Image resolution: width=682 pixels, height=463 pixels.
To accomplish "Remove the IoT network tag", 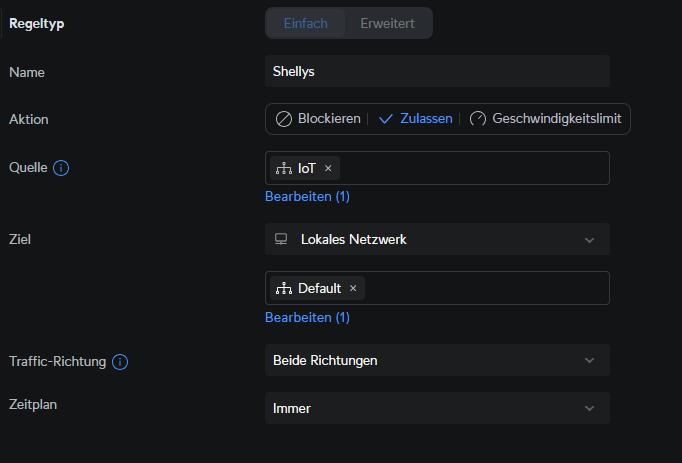I will pos(328,168).
